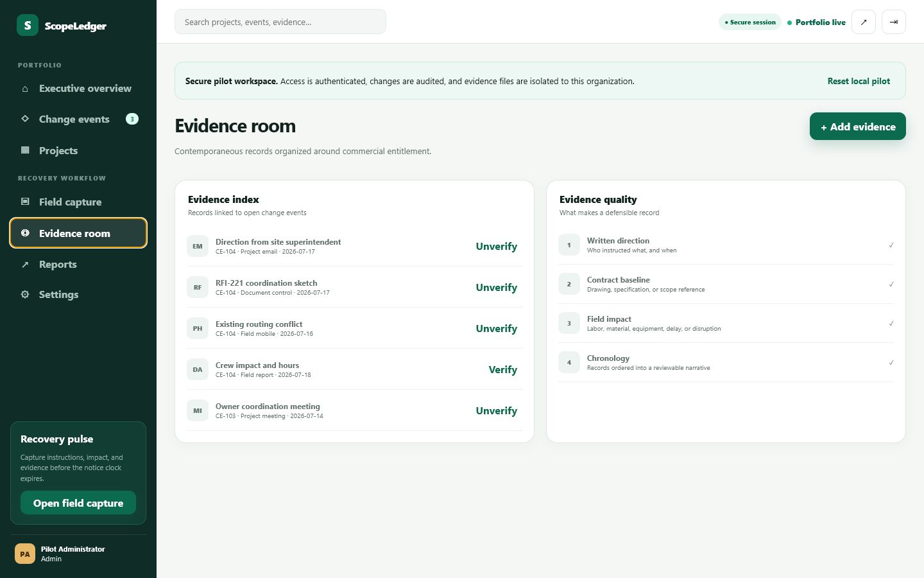Click the Written direction quality row text
924x578 pixels.
point(631,245)
